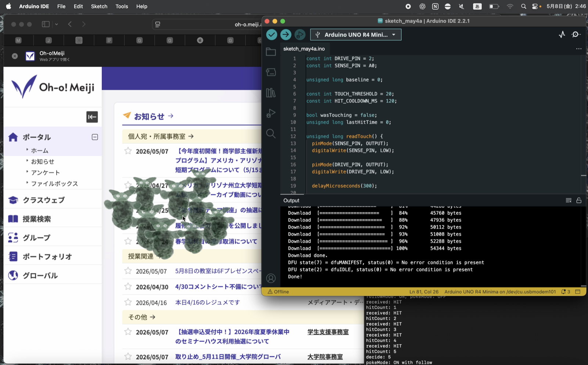This screenshot has height=365, width=588.
Task: Toggle the Output panel scroll lock
Action: pos(579,201)
